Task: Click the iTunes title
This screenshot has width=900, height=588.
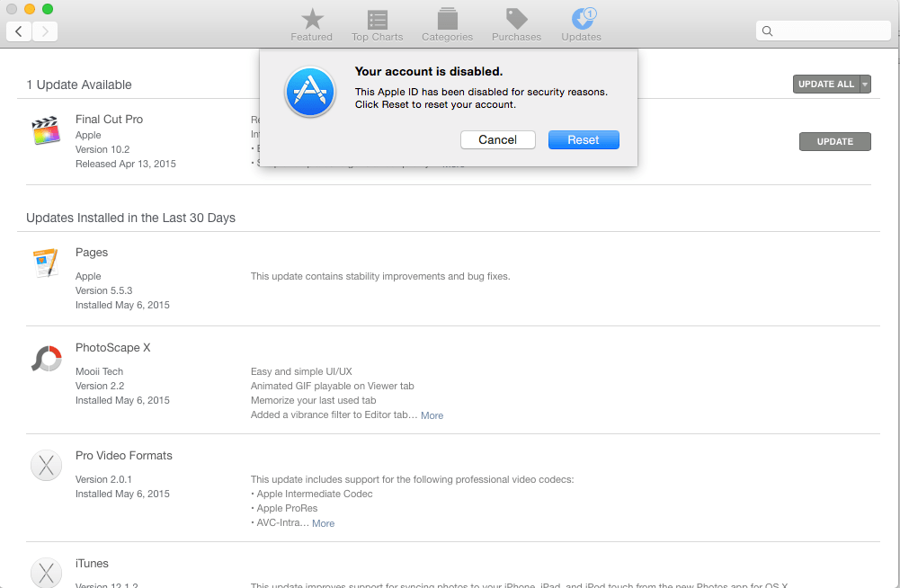Action: (x=92, y=564)
